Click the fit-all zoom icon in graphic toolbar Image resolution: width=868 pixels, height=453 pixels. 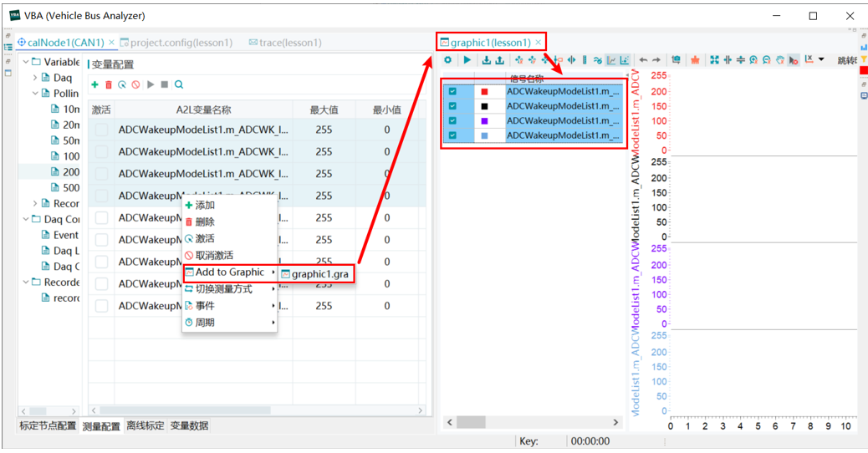tap(715, 59)
